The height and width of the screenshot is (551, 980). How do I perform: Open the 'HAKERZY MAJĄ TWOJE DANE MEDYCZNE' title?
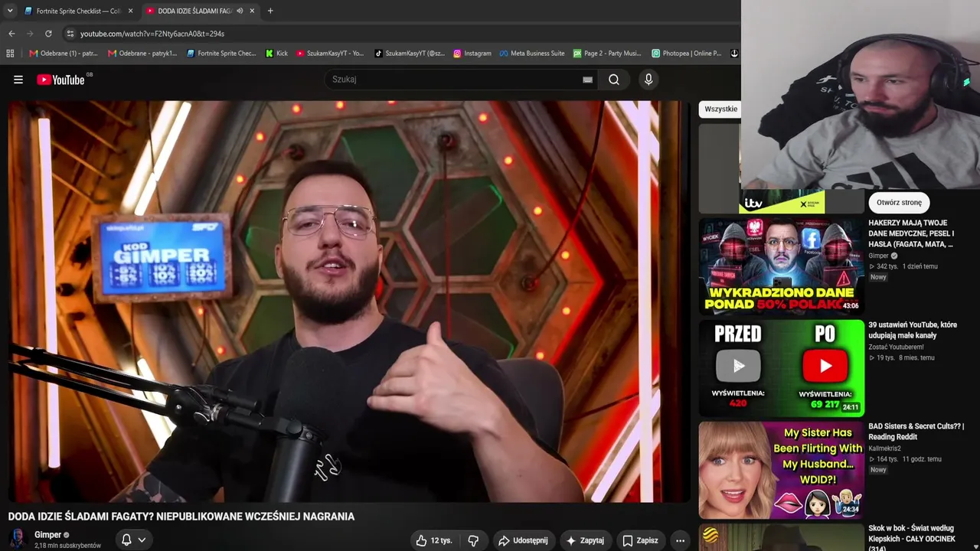point(911,233)
